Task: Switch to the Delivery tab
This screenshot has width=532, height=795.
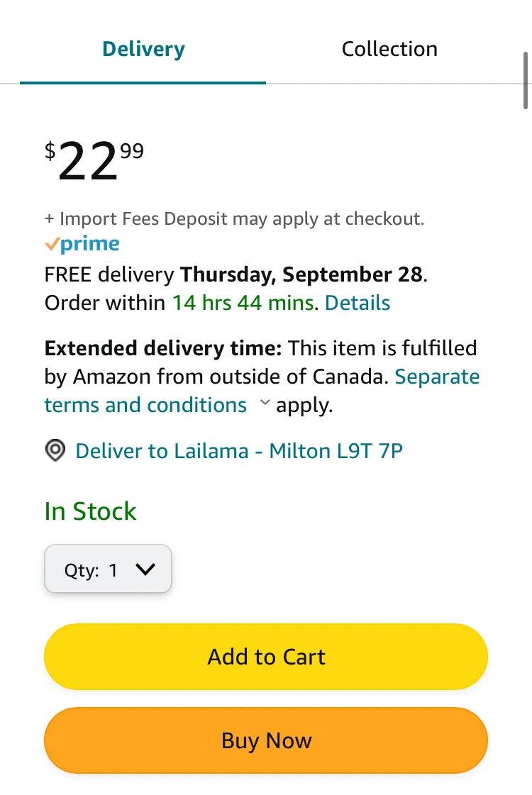Action: tap(143, 50)
